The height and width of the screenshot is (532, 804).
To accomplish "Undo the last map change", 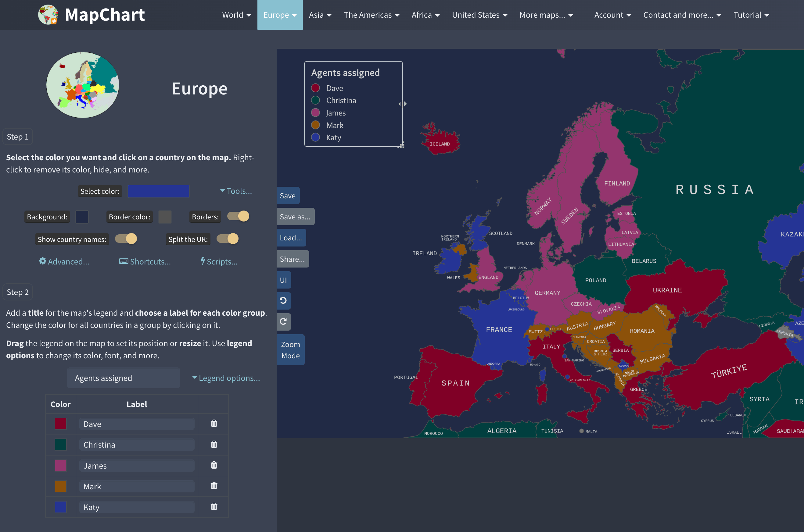I will point(284,301).
